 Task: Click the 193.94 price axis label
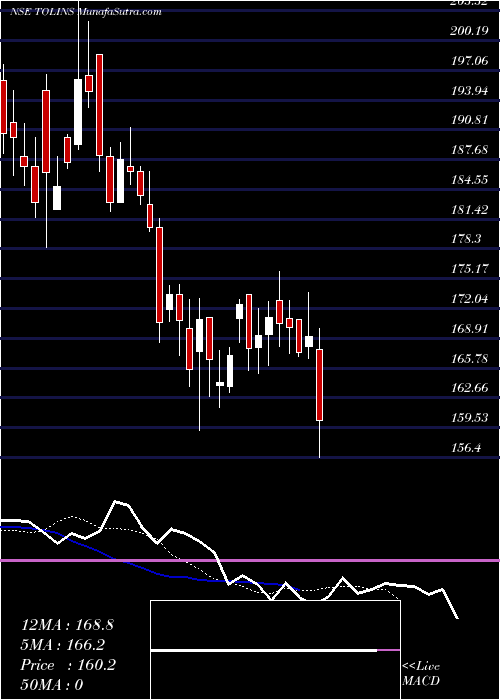point(470,91)
